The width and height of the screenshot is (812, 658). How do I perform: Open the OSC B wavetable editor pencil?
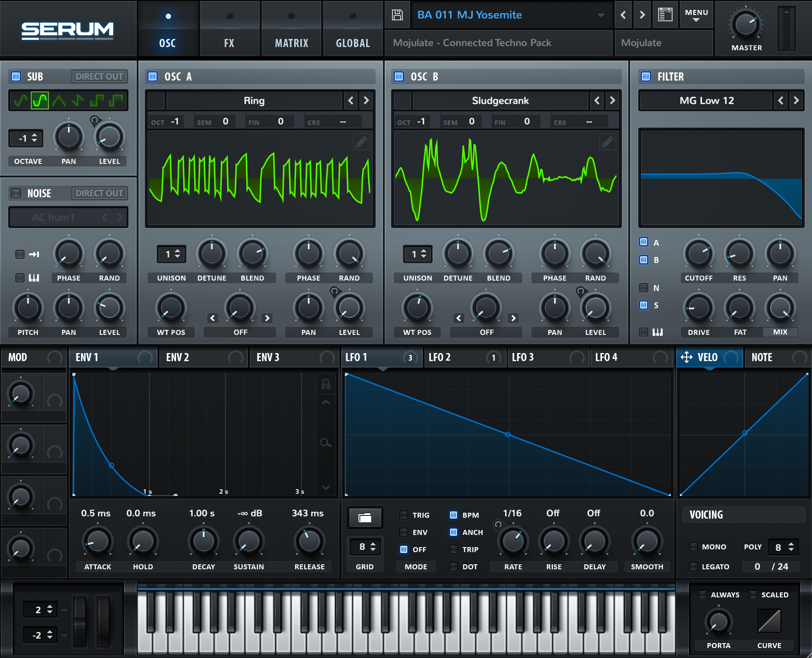coord(607,142)
